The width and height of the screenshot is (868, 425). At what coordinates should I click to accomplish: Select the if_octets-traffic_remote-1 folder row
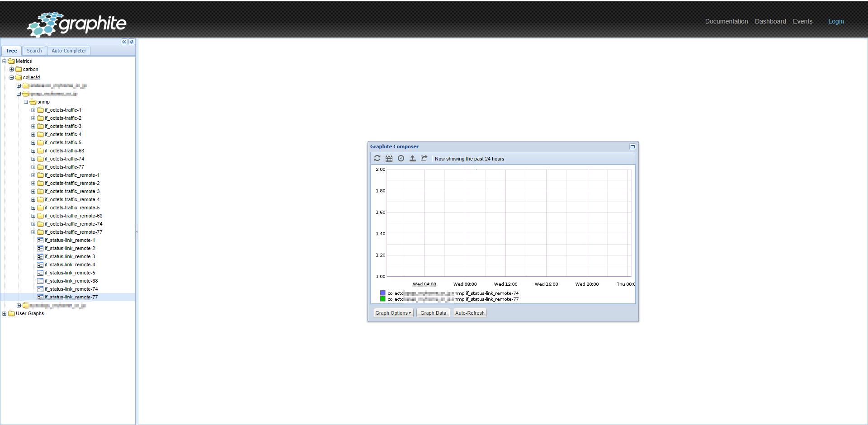(68, 175)
